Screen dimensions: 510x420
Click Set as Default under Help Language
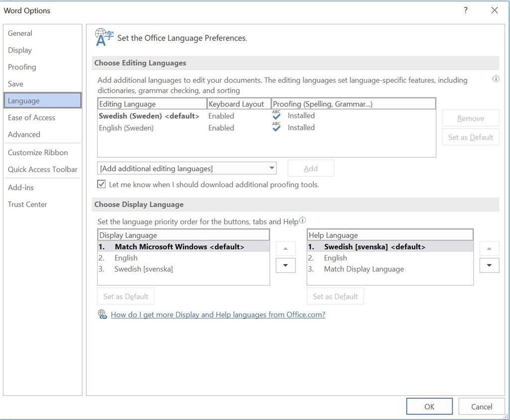click(335, 296)
